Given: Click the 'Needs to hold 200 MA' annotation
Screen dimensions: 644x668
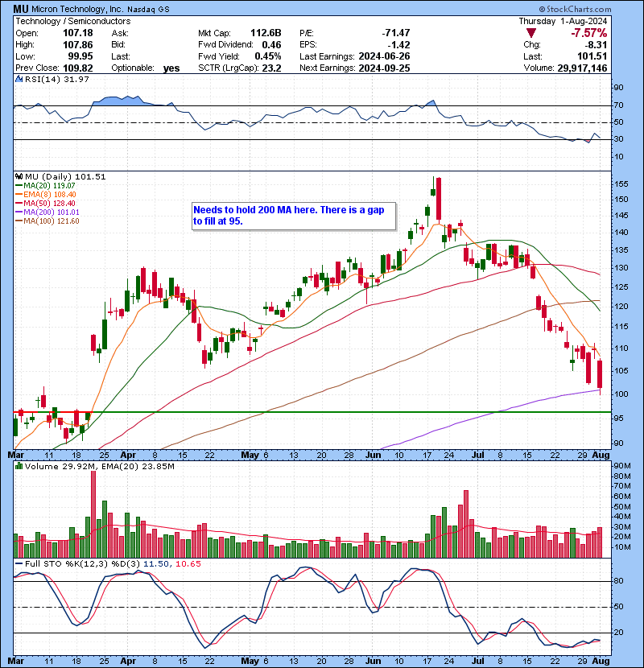Looking at the screenshot, I should (294, 216).
